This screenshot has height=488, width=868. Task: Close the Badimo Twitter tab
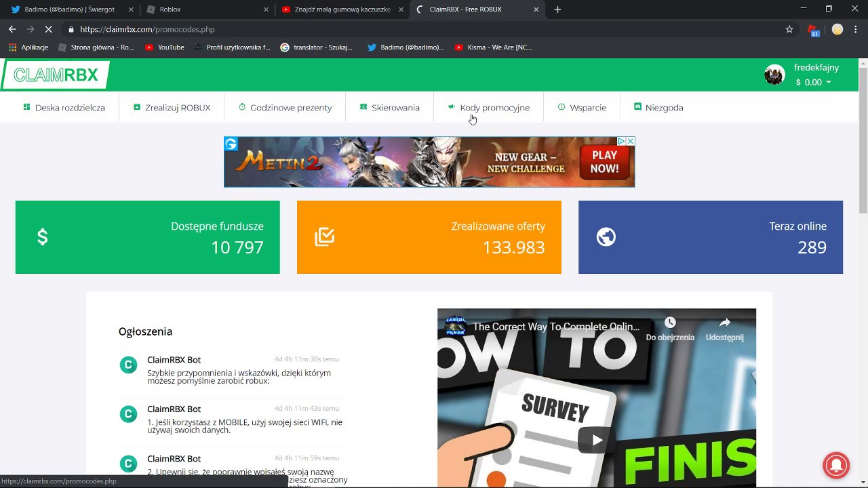[131, 9]
